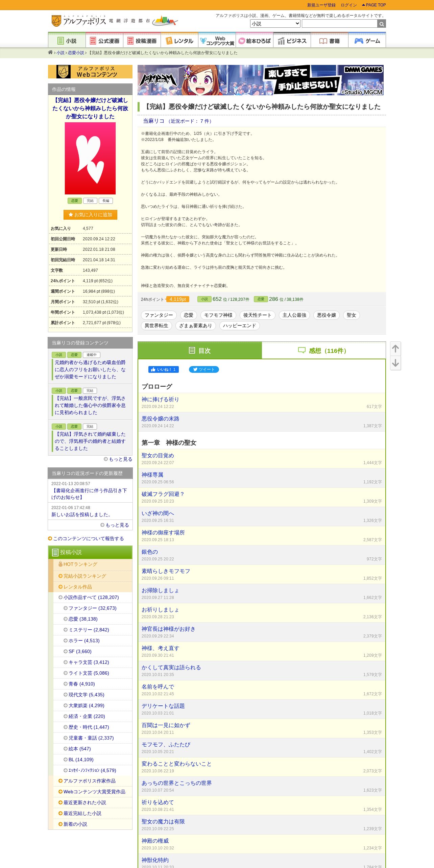The width and height of the screenshot is (434, 868).
Task: Select the モフモフ神様 tag
Action: pyautogui.click(x=218, y=315)
